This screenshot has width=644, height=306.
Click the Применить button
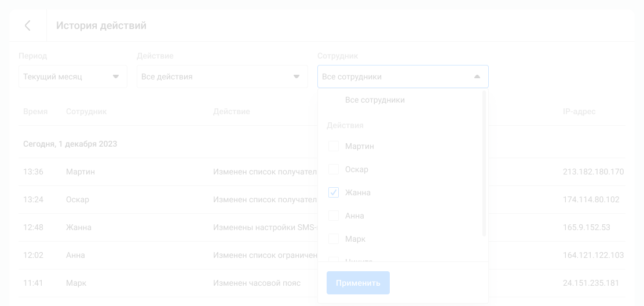tap(358, 283)
